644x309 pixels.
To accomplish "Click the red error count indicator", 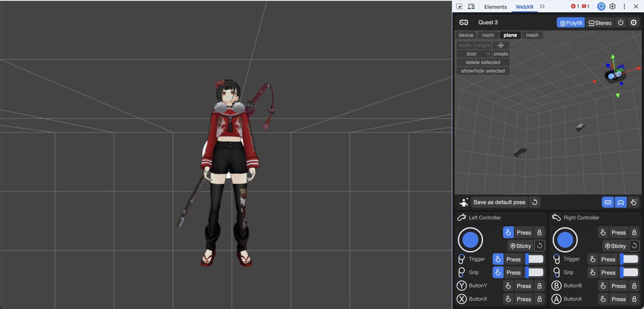I will [575, 6].
